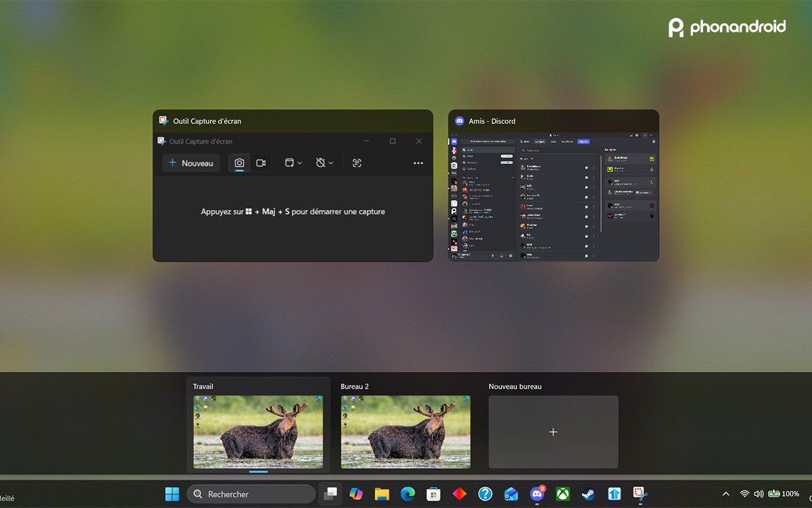This screenshot has height=508, width=812.
Task: Open Discord taskbar icon with notification badge
Action: [x=537, y=494]
